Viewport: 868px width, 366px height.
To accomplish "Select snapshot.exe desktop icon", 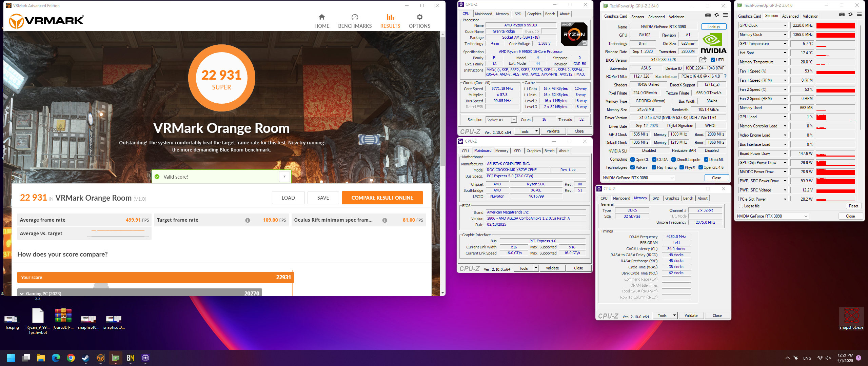I will pyautogui.click(x=851, y=319).
